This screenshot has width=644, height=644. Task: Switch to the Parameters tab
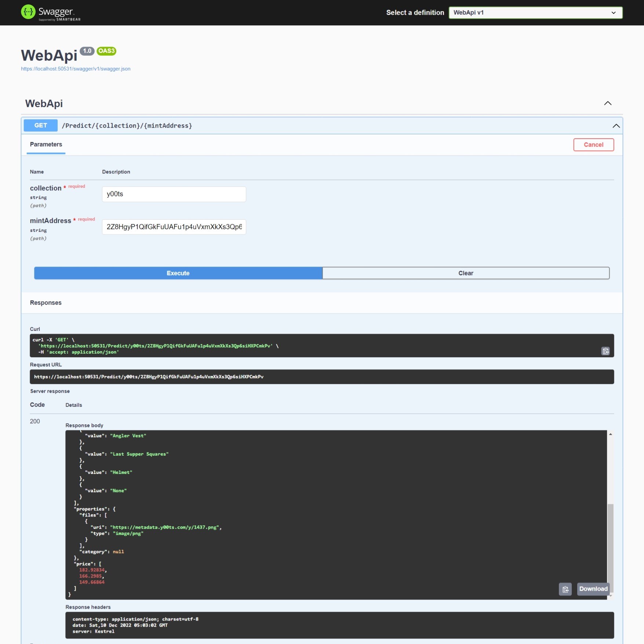coord(46,144)
